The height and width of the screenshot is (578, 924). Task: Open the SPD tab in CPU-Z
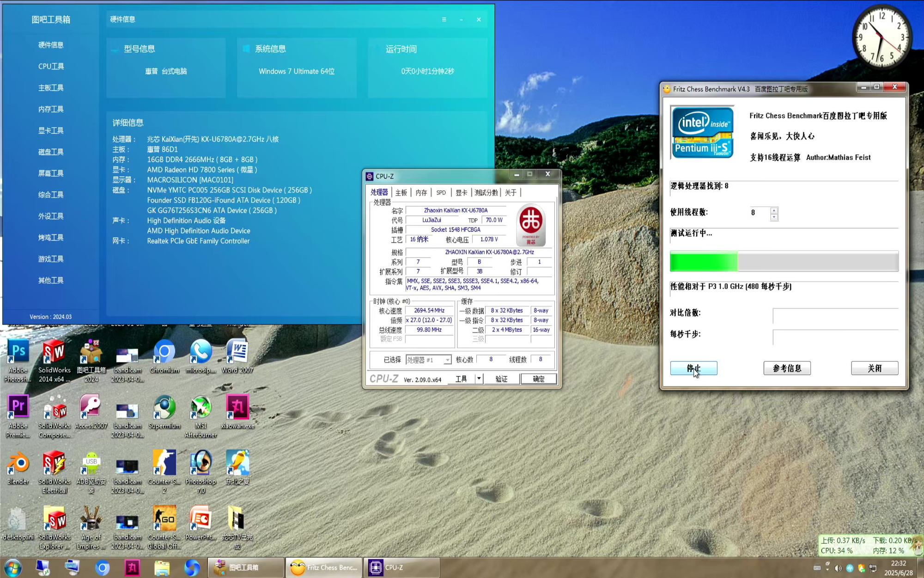pyautogui.click(x=441, y=192)
